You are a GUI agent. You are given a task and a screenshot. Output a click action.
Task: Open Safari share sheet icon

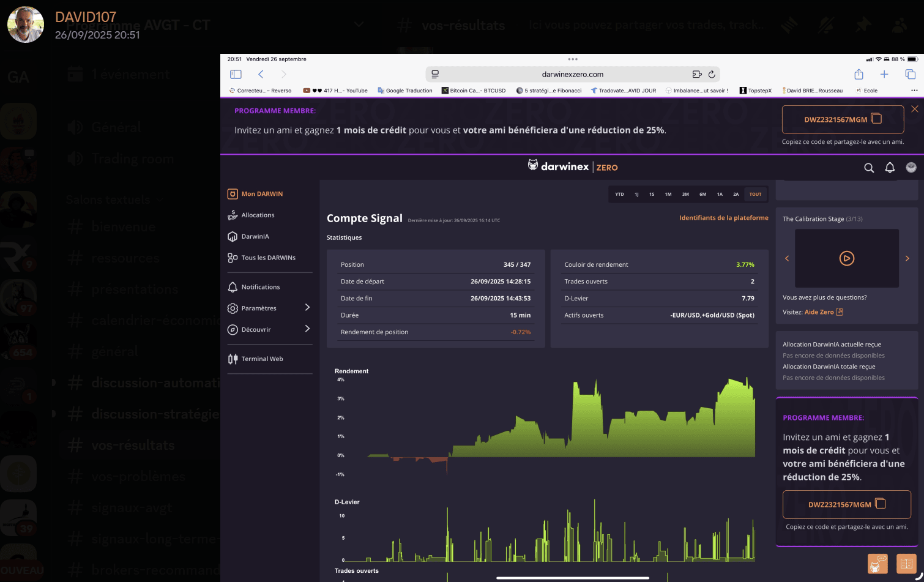pos(859,74)
